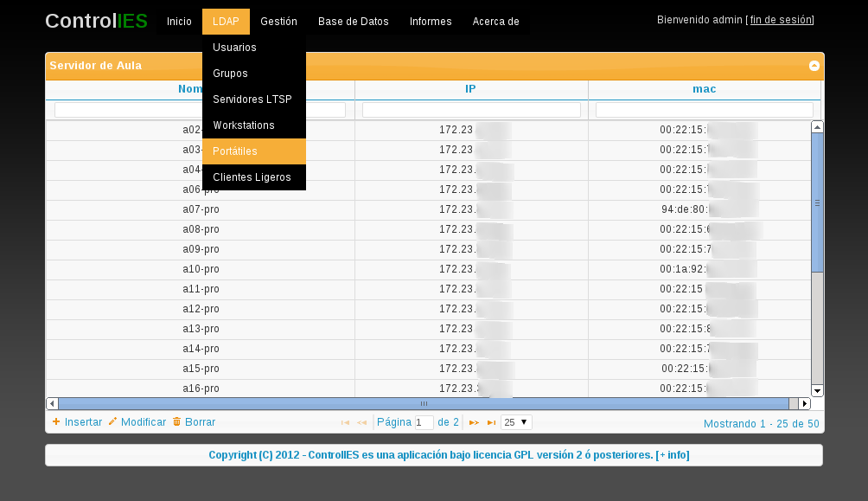Image resolution: width=868 pixels, height=501 pixels.
Task: Select the a16-pro row
Action: pos(428,389)
